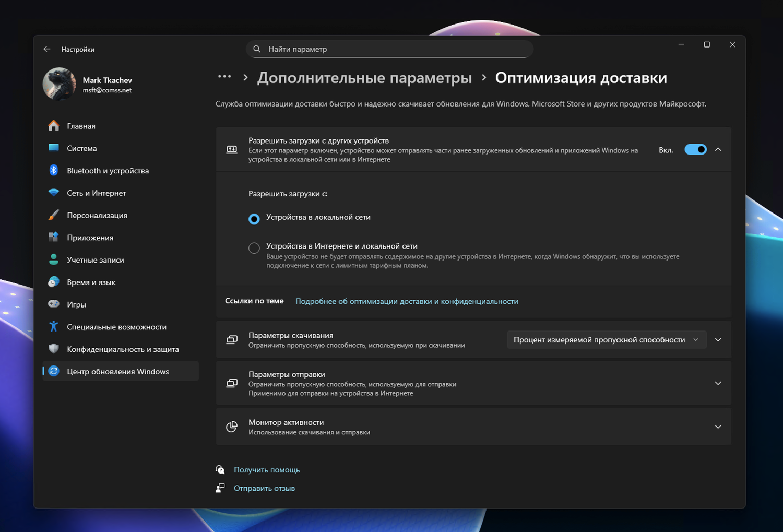Open the breadcrumb ellipsis menu
783x532 pixels.
click(x=224, y=77)
